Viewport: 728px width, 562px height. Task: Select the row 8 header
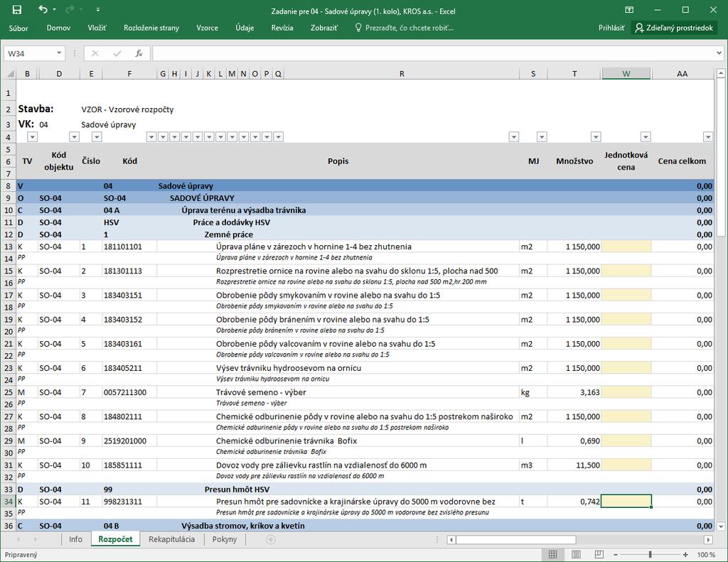pyautogui.click(x=9, y=186)
